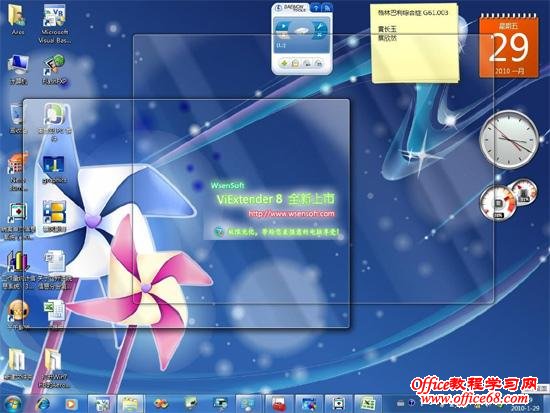
Task: Switch to the first-aid kit taskbar app
Action: [x=338, y=404]
